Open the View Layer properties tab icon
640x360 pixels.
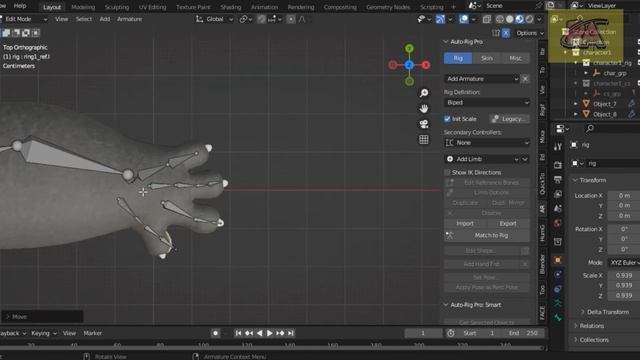pos(558,194)
